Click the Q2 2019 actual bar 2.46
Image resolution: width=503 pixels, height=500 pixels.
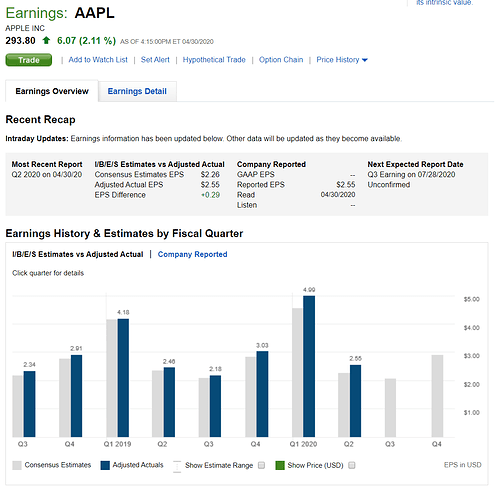169,402
